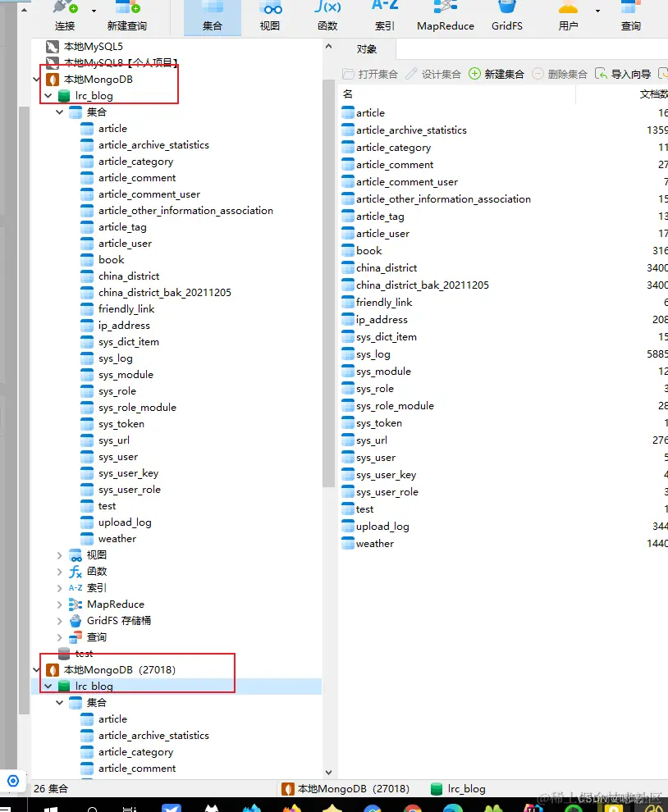The height and width of the screenshot is (812, 668).
Task: Click 导入向导 (Import Wizard) button
Action: coord(623,74)
